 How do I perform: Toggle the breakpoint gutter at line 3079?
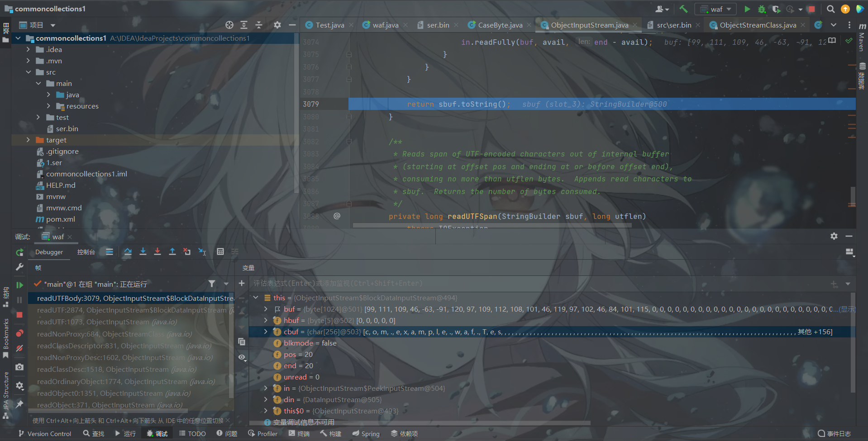[337, 104]
